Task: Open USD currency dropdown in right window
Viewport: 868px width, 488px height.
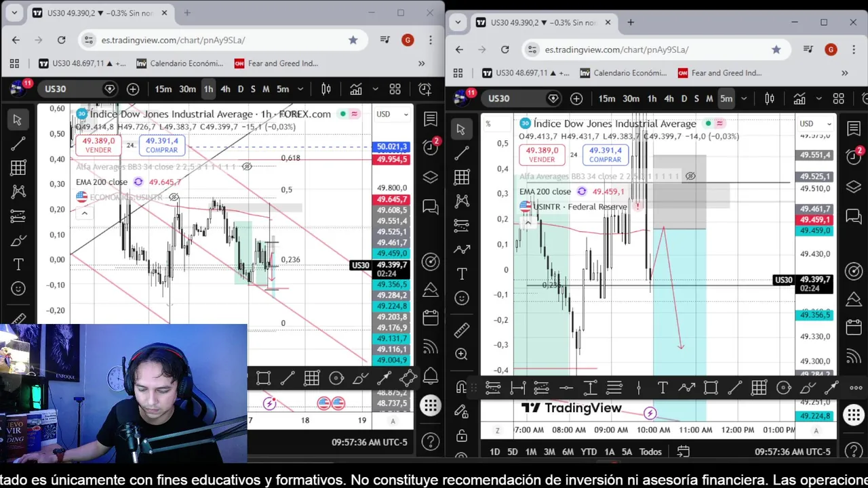Action: click(816, 124)
